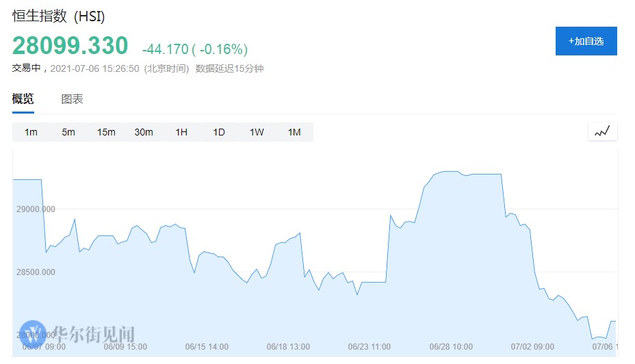
Task: Click the 29000.000 price gridline label
Action: pos(35,209)
